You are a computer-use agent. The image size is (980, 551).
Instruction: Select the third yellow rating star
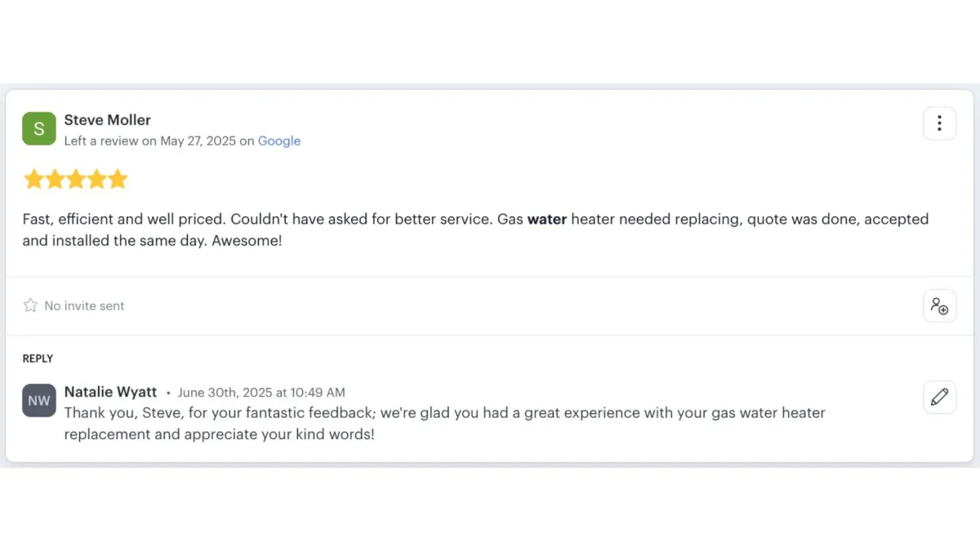click(x=76, y=180)
